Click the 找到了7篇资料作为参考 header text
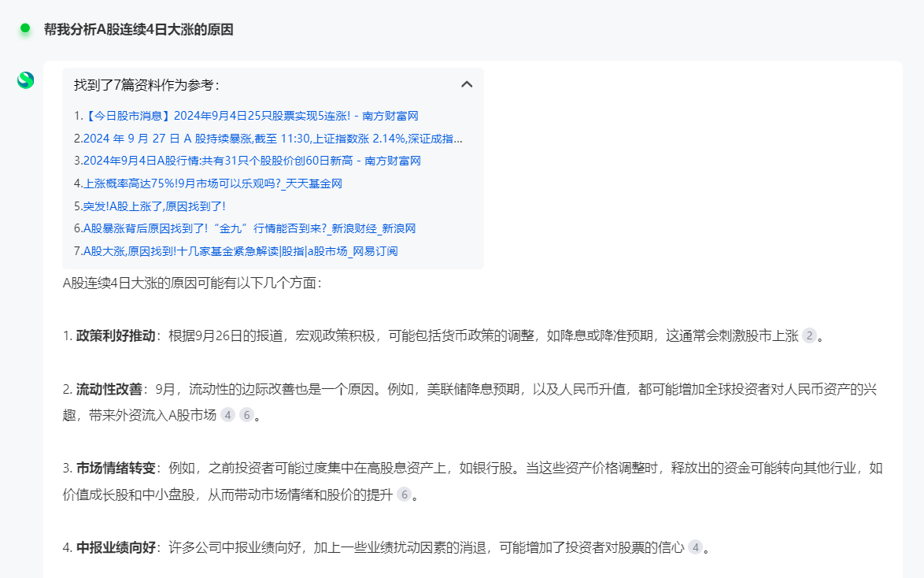 pos(146,84)
